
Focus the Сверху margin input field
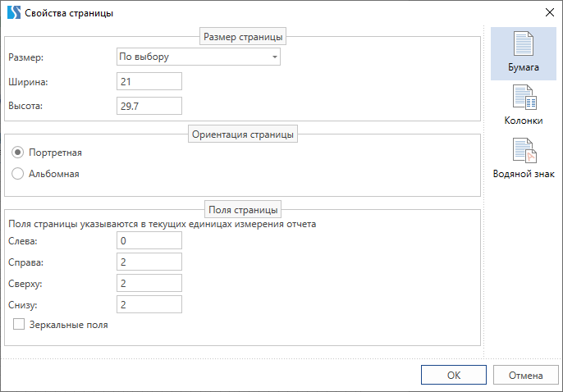pos(149,284)
